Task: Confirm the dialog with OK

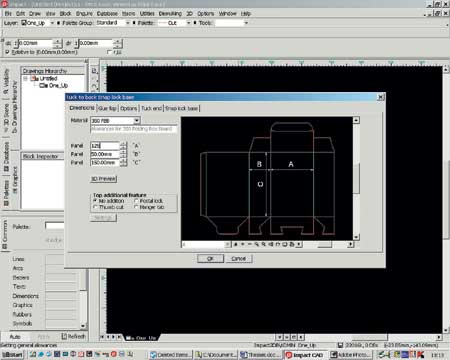Action: (210, 259)
